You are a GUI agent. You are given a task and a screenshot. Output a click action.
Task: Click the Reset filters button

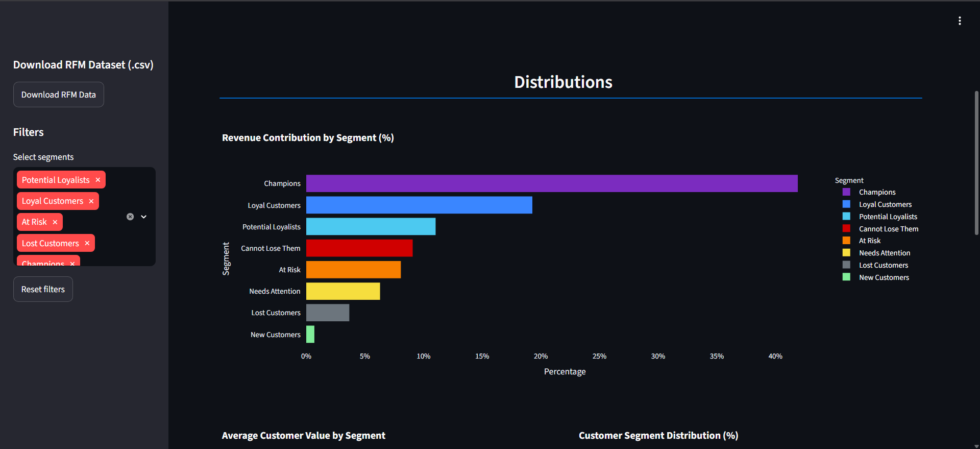click(x=43, y=289)
